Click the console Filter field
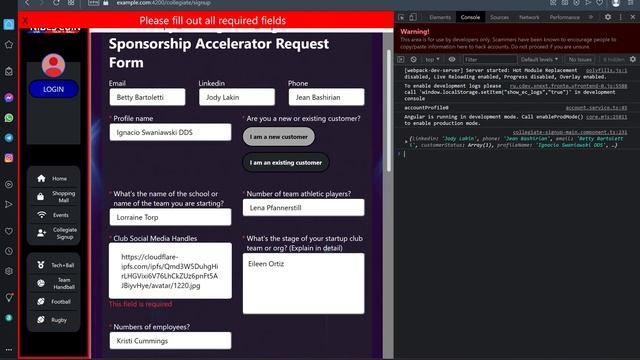The width and height of the screenshot is (640, 360). coord(490,60)
